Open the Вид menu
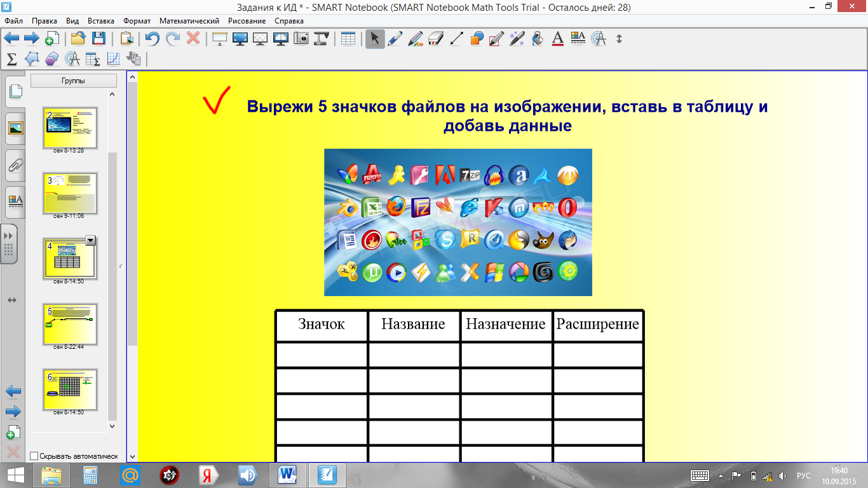Image resolution: width=868 pixels, height=488 pixels. pos(72,21)
